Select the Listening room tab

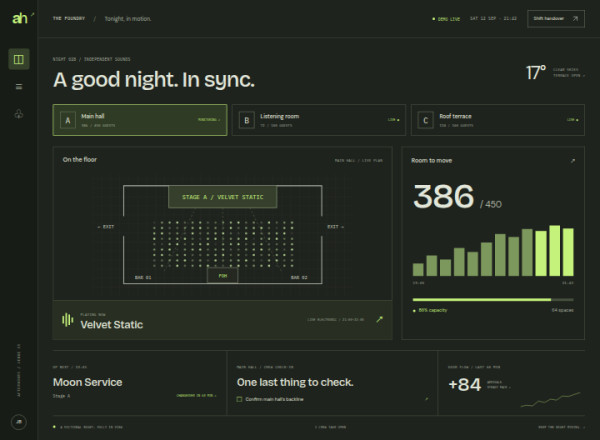319,120
